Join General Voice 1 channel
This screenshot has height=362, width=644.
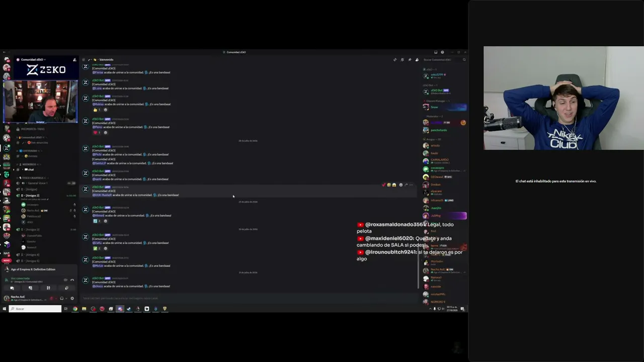click(x=45, y=183)
